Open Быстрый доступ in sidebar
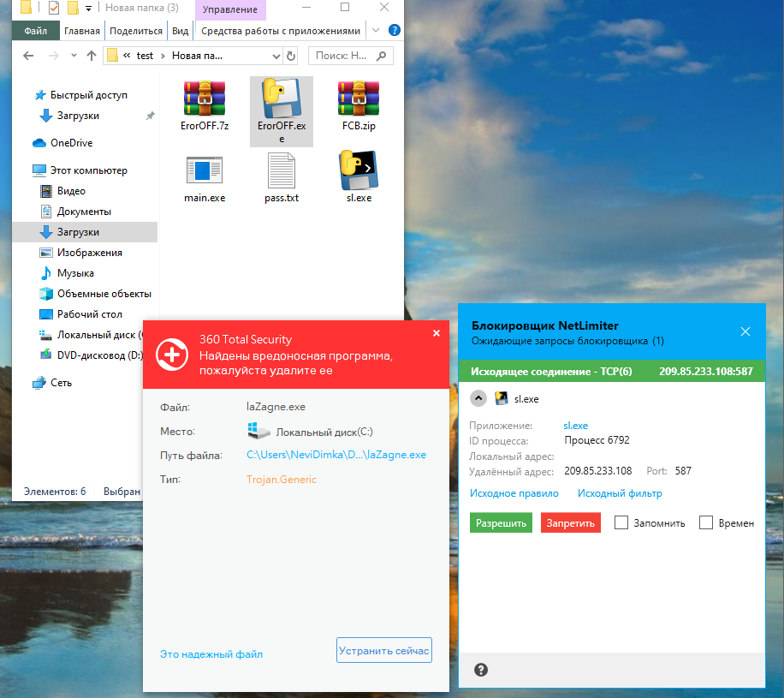784x698 pixels. tap(88, 94)
